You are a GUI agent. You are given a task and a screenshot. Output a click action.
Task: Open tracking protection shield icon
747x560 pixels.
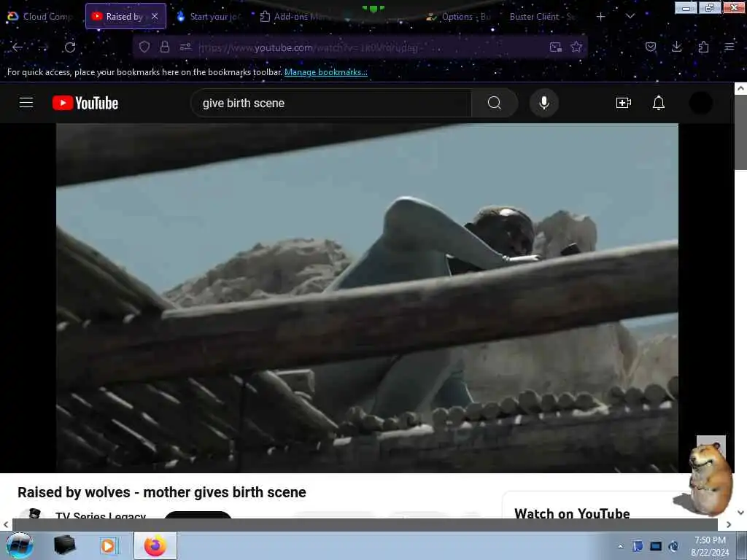coord(144,47)
